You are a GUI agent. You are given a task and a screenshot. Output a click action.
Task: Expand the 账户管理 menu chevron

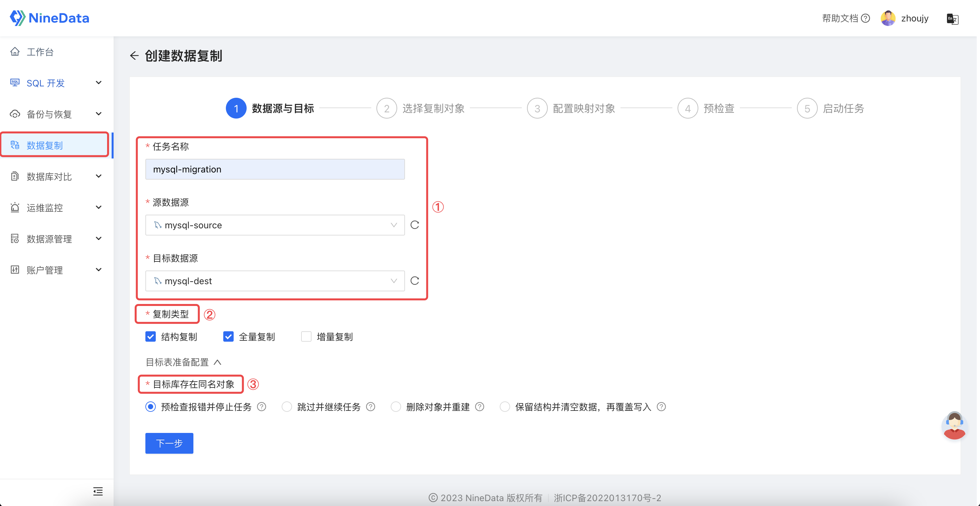99,270
